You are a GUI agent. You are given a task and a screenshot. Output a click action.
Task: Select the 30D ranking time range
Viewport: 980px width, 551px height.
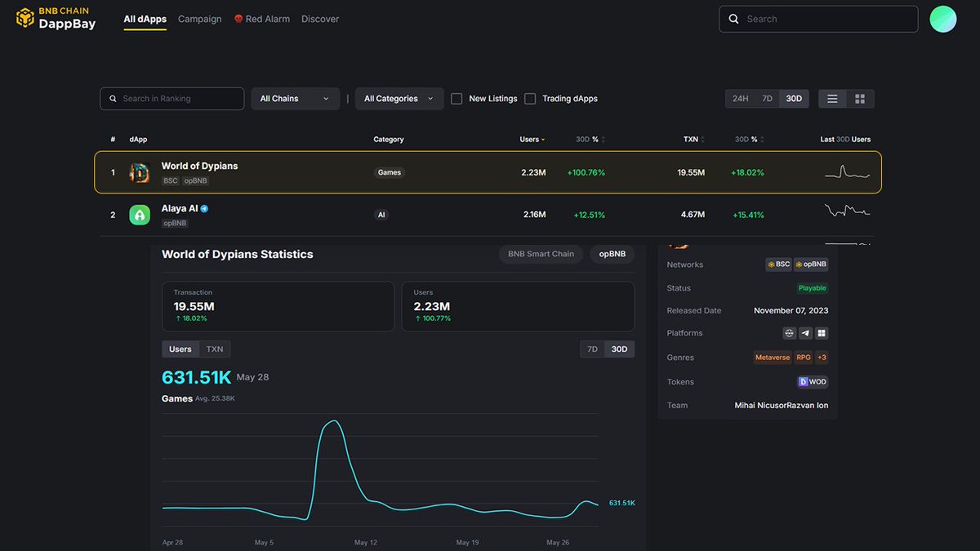794,99
